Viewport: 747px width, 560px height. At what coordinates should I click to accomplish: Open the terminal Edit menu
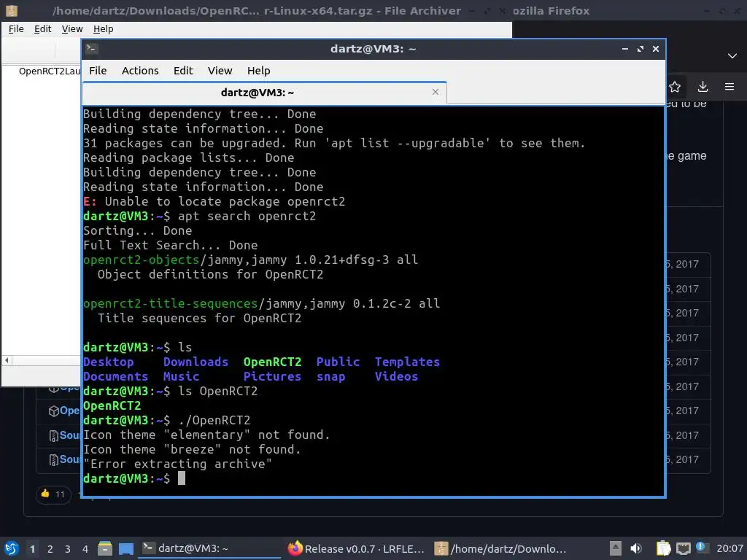(x=183, y=71)
